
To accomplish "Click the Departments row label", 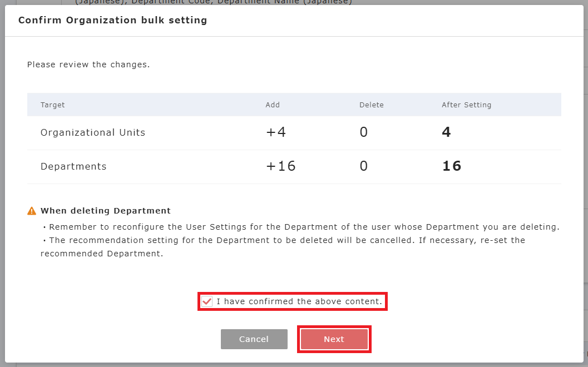I will [73, 166].
